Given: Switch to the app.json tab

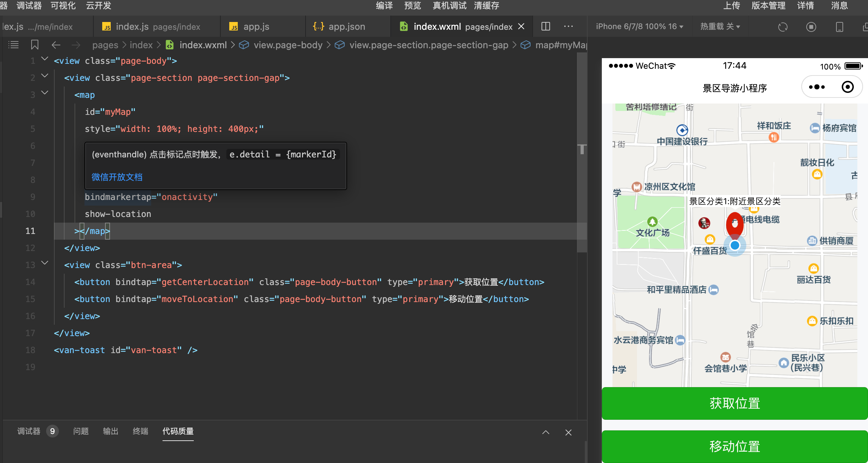Looking at the screenshot, I should 346,27.
